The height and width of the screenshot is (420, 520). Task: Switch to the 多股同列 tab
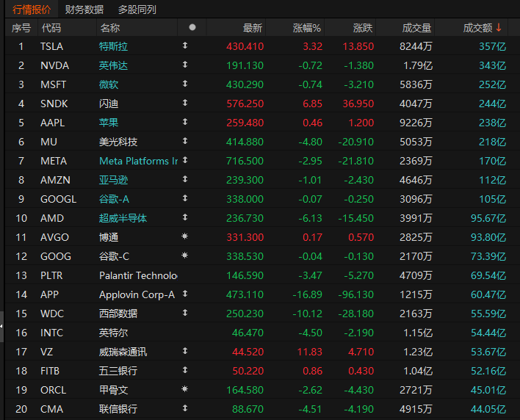pyautogui.click(x=137, y=10)
